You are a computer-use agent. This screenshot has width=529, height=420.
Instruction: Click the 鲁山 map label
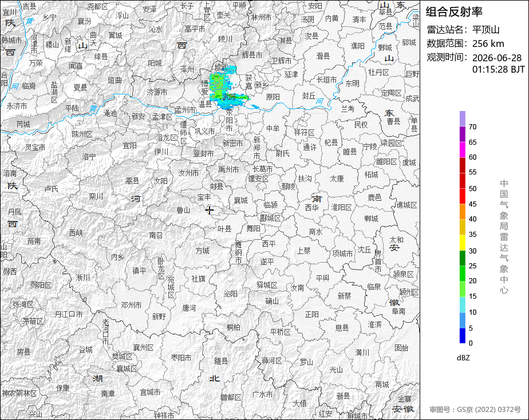point(183,211)
